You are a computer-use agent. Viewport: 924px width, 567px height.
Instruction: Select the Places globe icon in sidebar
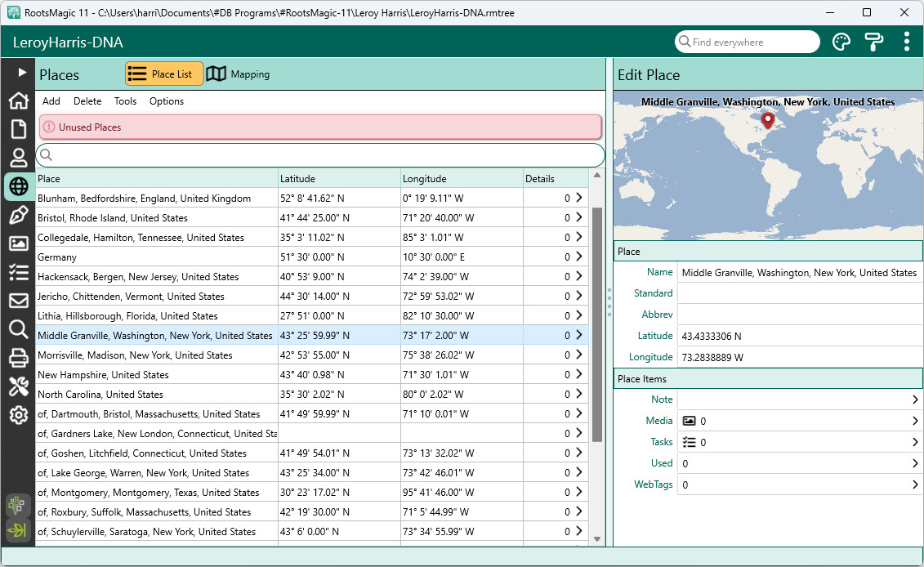pos(18,186)
